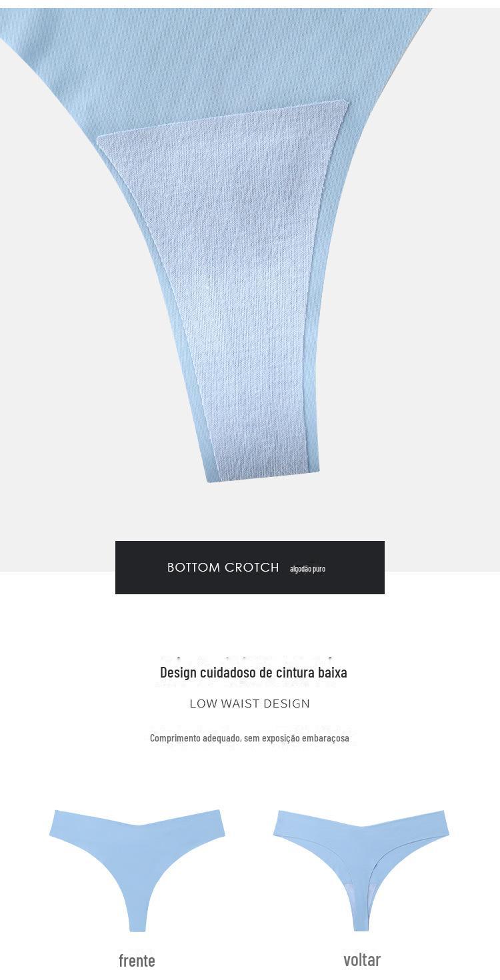Click the word 'BOTTOM' in the dark banner
This screenshot has width=500, height=980.
pyautogui.click(x=194, y=568)
